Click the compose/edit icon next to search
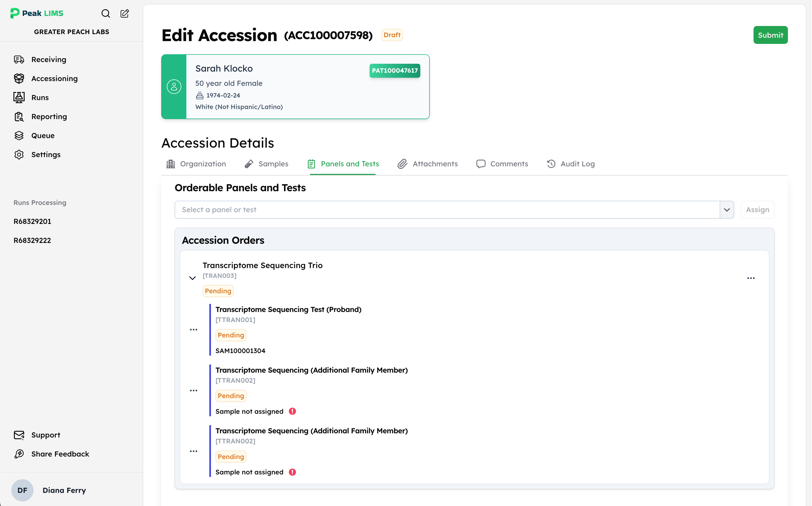Image resolution: width=812 pixels, height=506 pixels. pyautogui.click(x=125, y=13)
